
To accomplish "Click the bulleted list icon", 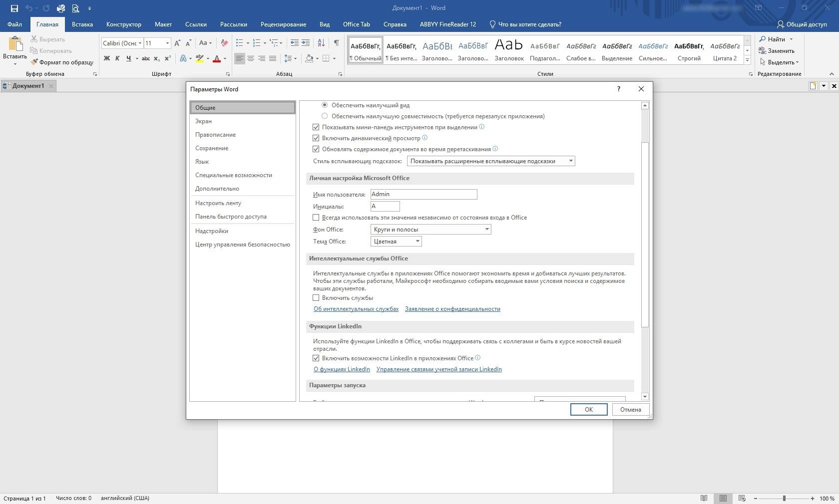I will [x=240, y=43].
